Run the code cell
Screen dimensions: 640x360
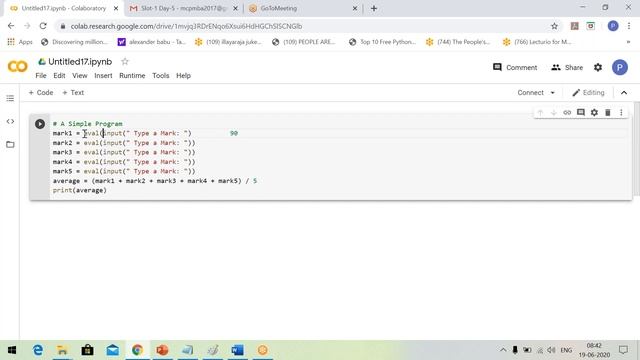40,124
